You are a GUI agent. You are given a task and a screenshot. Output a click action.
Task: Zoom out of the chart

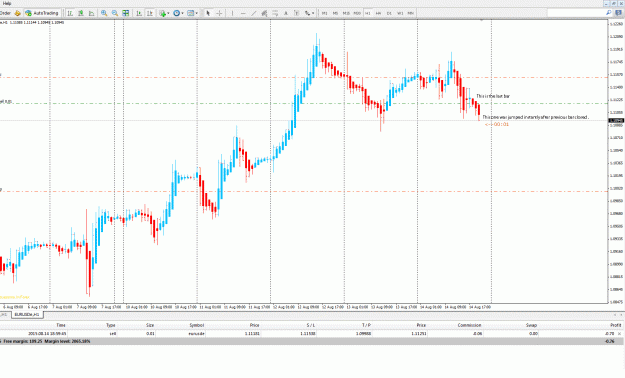(115, 13)
